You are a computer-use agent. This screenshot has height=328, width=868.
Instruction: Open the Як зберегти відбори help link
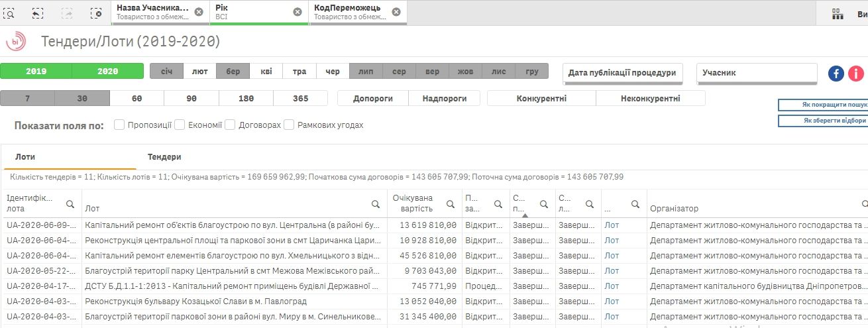point(823,121)
